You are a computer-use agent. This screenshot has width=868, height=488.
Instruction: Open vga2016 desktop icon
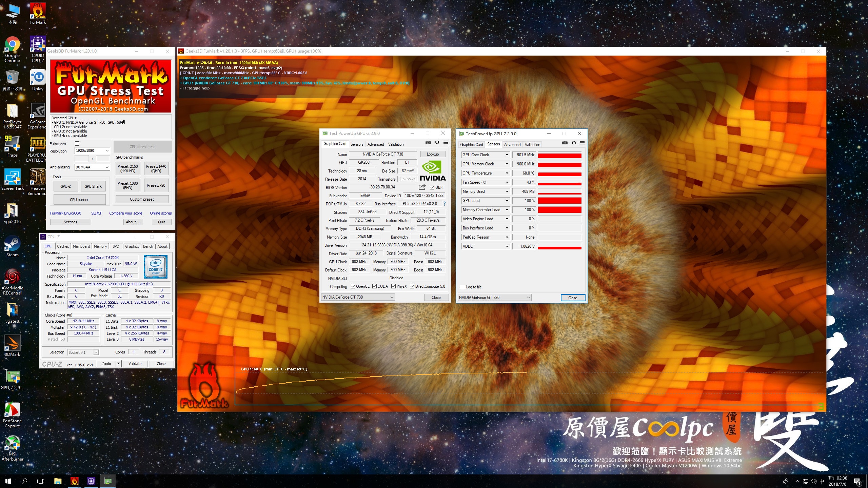[x=12, y=213]
